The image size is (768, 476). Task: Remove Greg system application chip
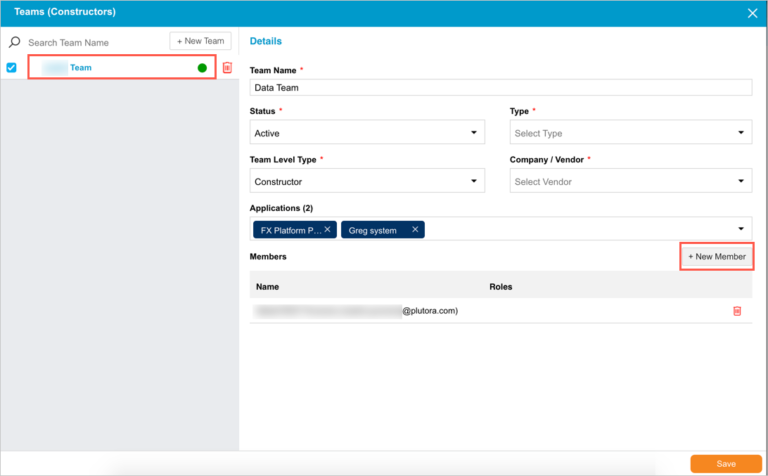(x=415, y=229)
